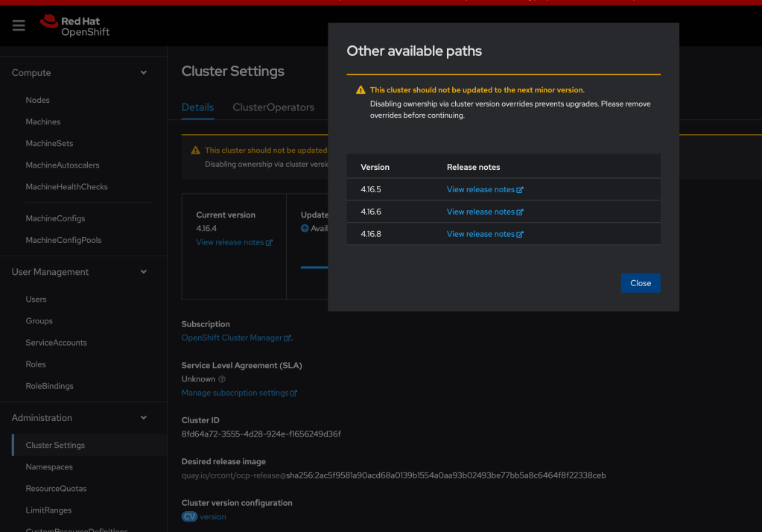
Task: Open RoleBindings in the sidebar
Action: 49,386
